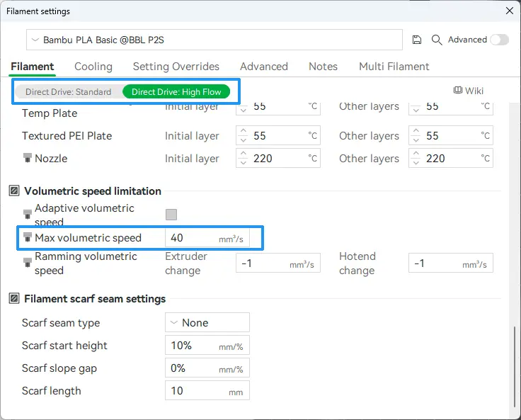The height and width of the screenshot is (420, 521).
Task: Decrease Textured PEI Plate initial layer temperature
Action: coord(244,140)
